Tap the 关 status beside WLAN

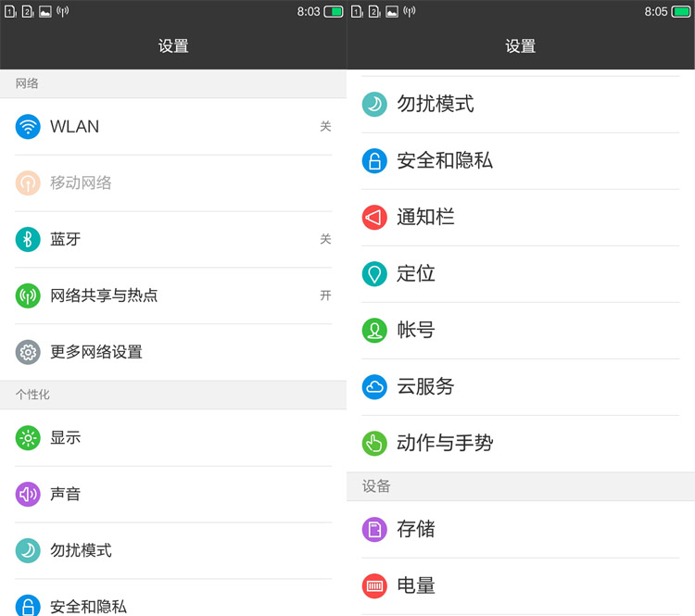click(x=325, y=127)
